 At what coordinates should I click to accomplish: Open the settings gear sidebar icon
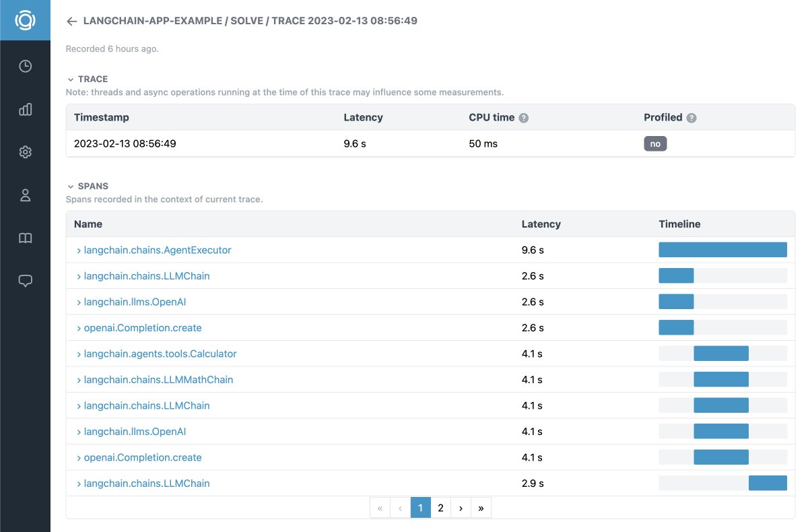coord(25,152)
